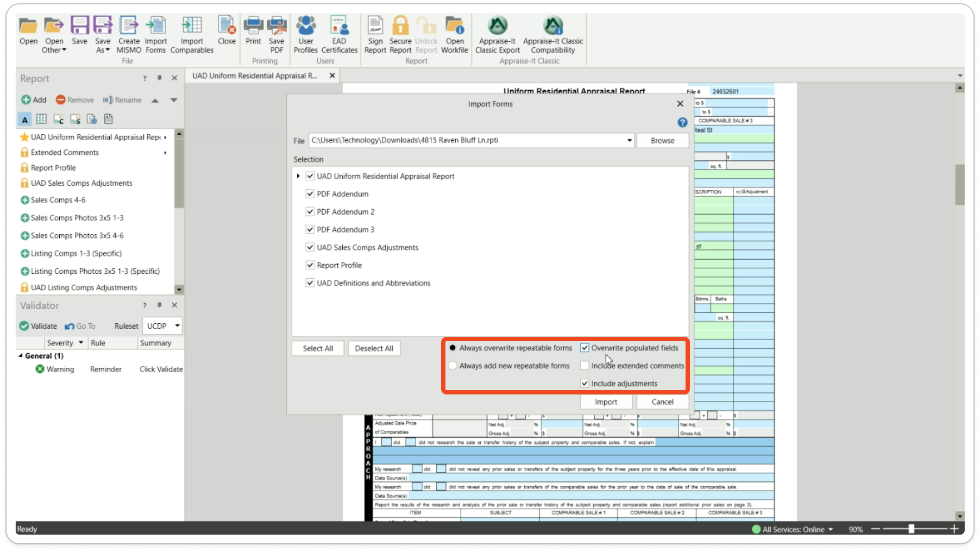Toggle the Report Profile checkbox in dialog
980x552 pixels.
310,265
